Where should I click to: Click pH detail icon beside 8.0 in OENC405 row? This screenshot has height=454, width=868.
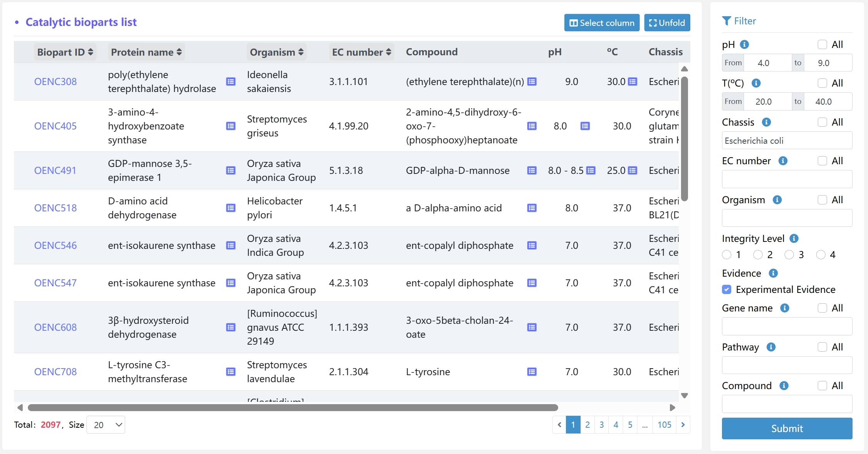coord(585,126)
